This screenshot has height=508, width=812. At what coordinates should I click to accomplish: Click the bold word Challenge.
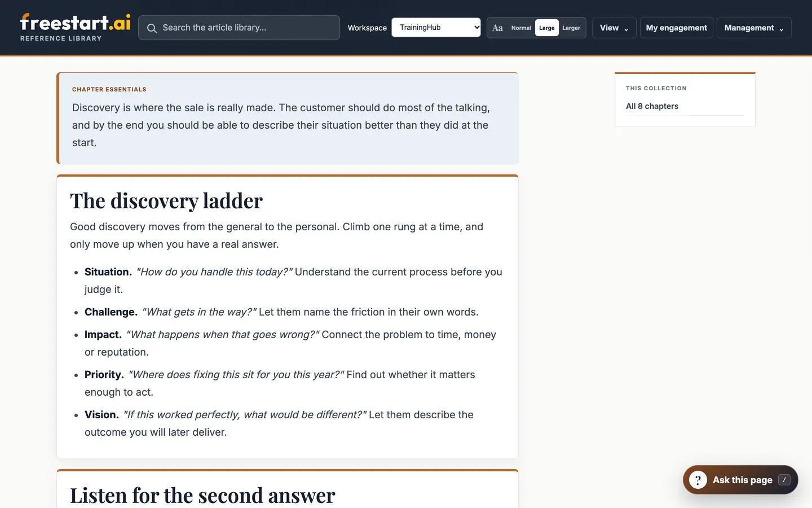(x=111, y=312)
